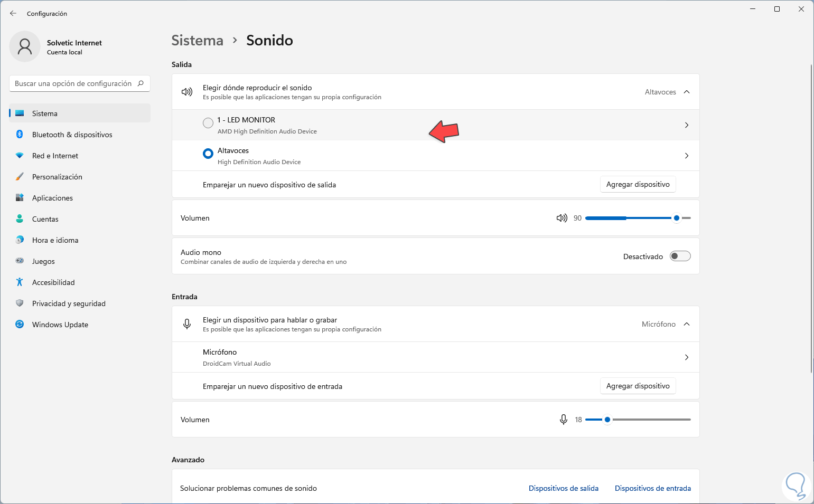Select the 1 - LED MONITOR radio button
The image size is (814, 504).
208,123
